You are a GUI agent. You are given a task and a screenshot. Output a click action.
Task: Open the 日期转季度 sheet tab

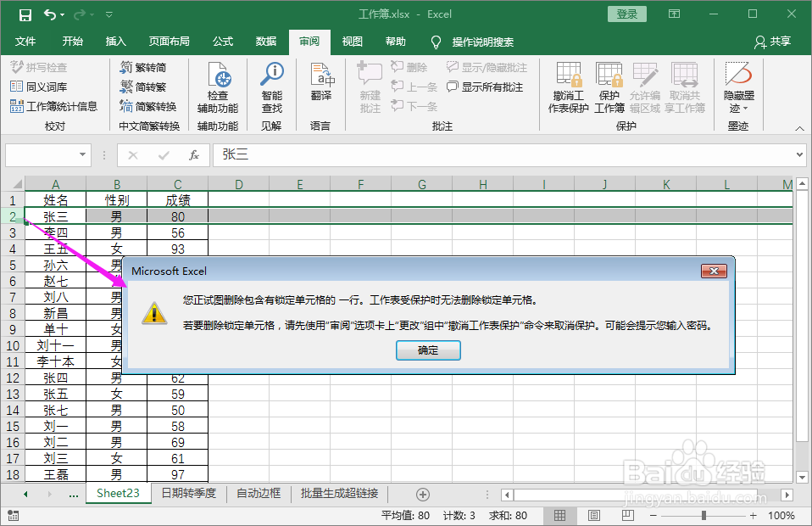pos(188,494)
